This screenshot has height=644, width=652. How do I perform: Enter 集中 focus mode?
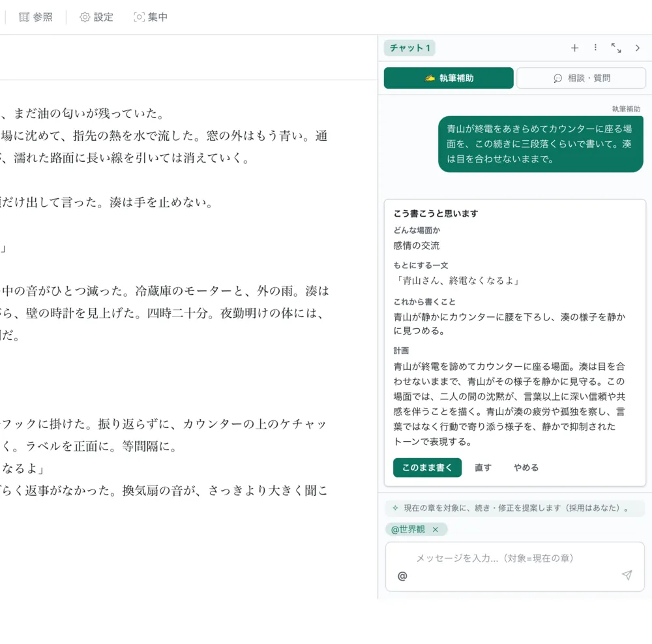(151, 17)
